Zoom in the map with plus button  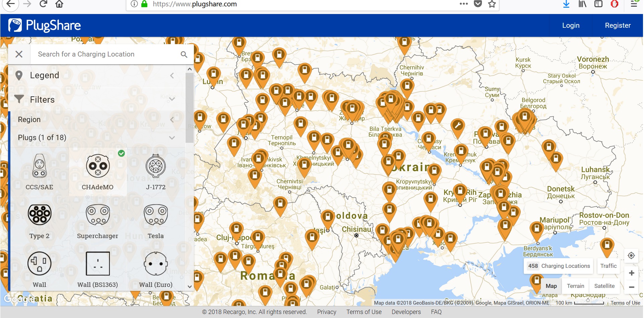(x=631, y=273)
